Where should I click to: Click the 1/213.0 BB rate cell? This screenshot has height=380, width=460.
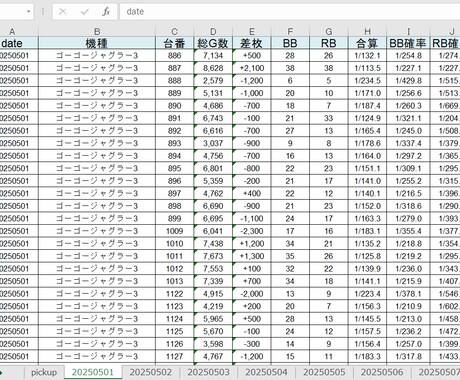pos(408,319)
